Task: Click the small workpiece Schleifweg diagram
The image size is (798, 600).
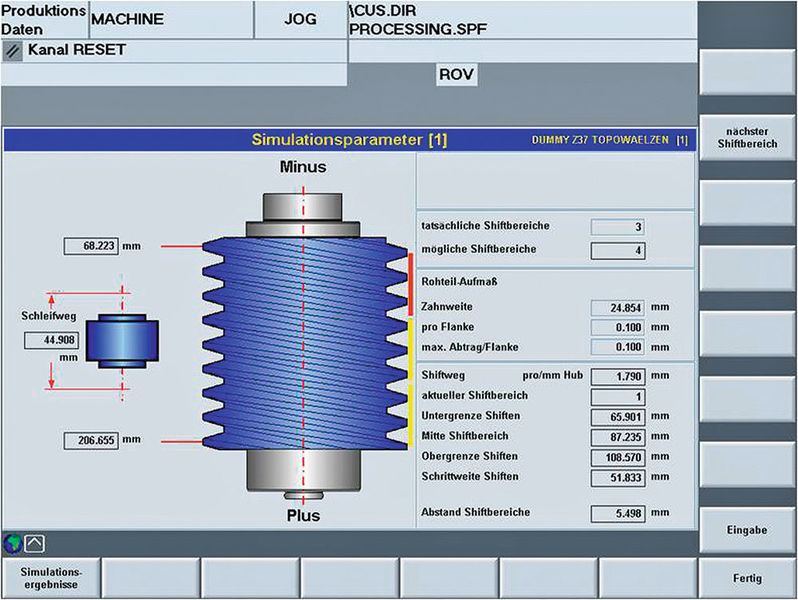Action: [122, 340]
